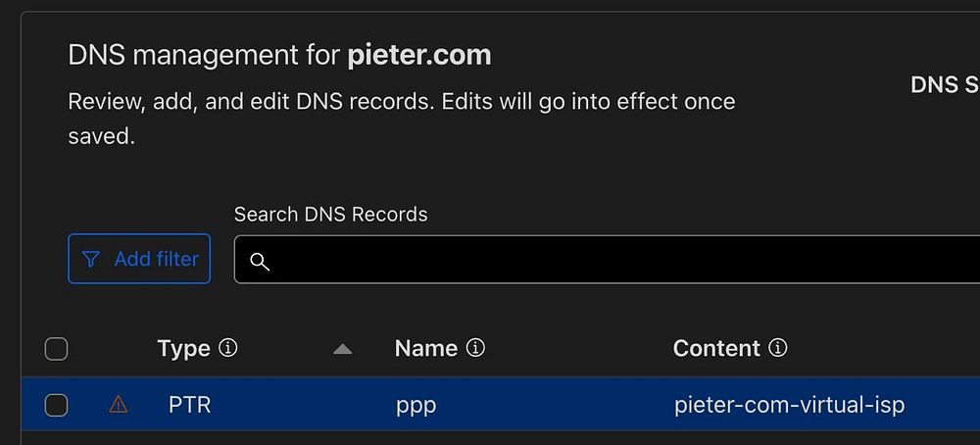Select the PTR type cell
This screenshot has height=445, width=980.
click(189, 405)
